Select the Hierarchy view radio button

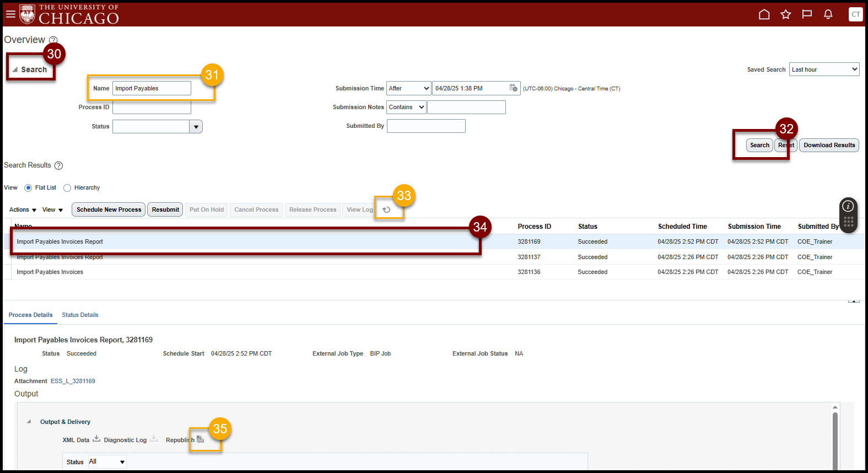(x=67, y=188)
